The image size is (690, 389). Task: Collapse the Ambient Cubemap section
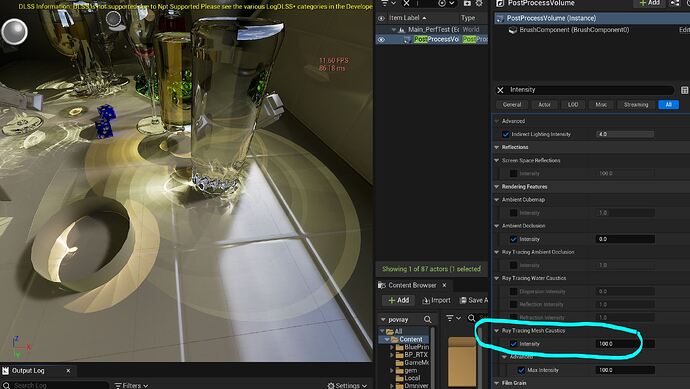tap(497, 200)
